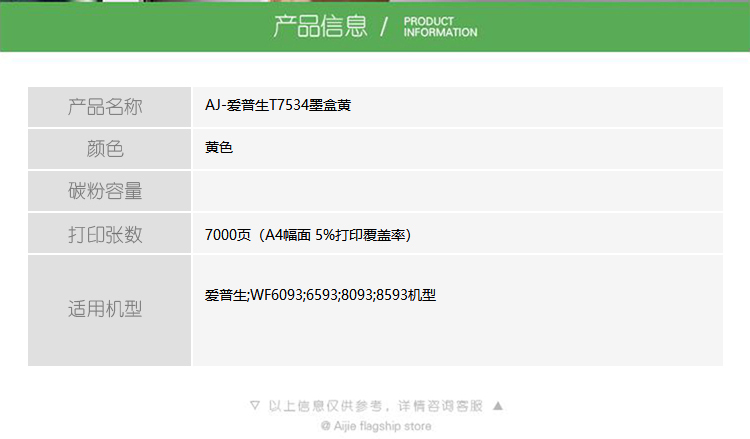Screen dimensions: 750x439
Task: Click the image strip above green banner
Action: click(375, 1)
